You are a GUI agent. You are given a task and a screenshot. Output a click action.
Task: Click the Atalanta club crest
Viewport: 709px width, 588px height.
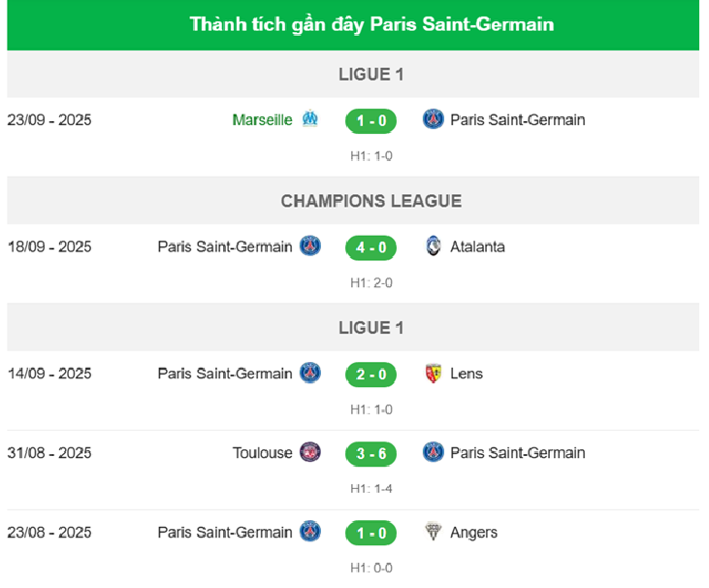pos(434,246)
